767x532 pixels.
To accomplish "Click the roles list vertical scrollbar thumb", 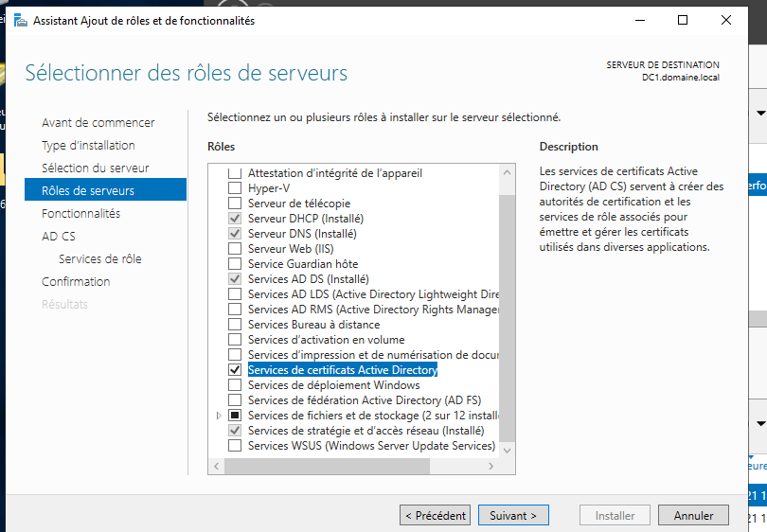I will coord(508,318).
